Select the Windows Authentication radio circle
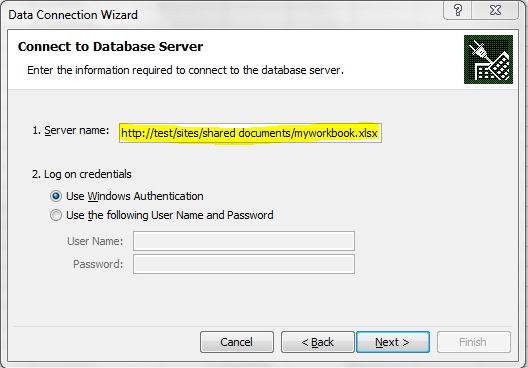 (x=56, y=196)
